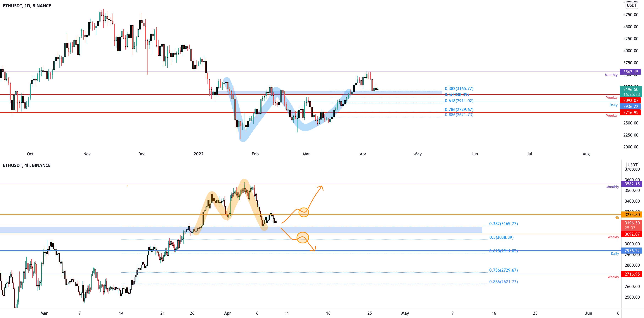Click the 3092.07 Weekly price tag on daily chart
The image size is (644, 318).
[630, 100]
